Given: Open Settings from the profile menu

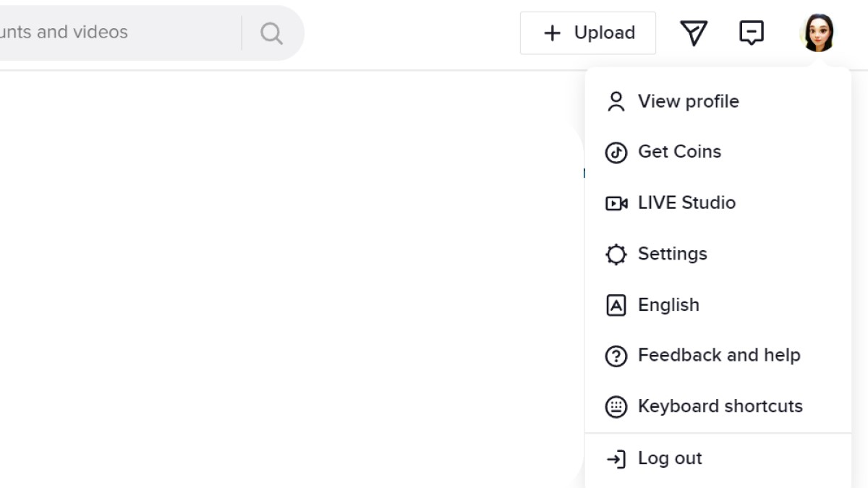Looking at the screenshot, I should point(672,254).
